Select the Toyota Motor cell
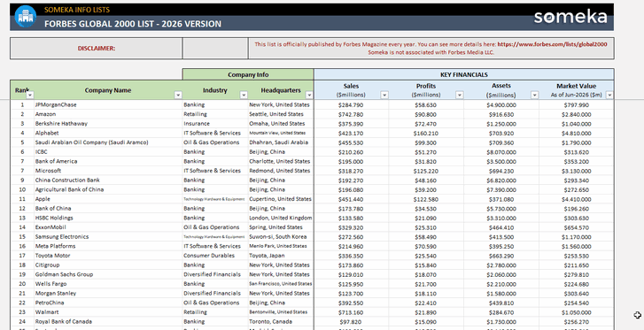Screen dimensions: 644x330 coord(108,256)
